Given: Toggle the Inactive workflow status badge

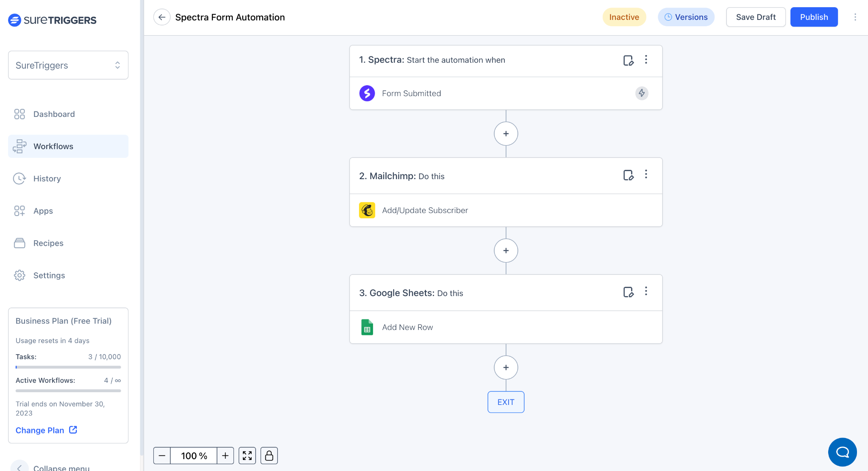Looking at the screenshot, I should (x=624, y=17).
